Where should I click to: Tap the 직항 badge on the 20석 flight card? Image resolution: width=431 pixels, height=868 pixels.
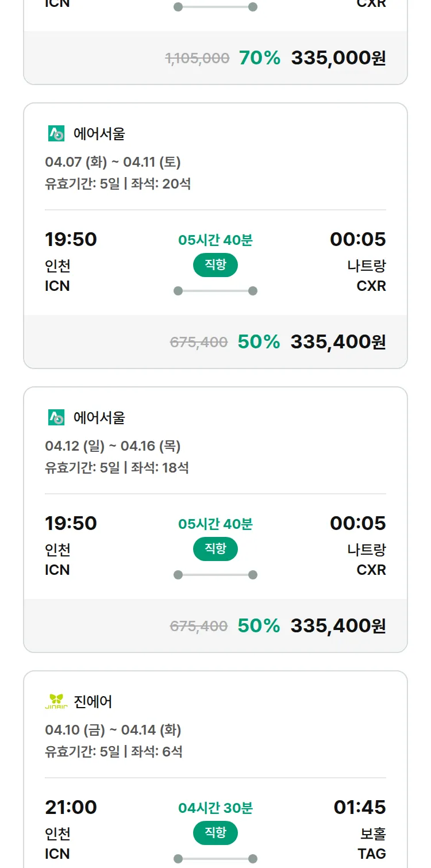click(x=215, y=265)
